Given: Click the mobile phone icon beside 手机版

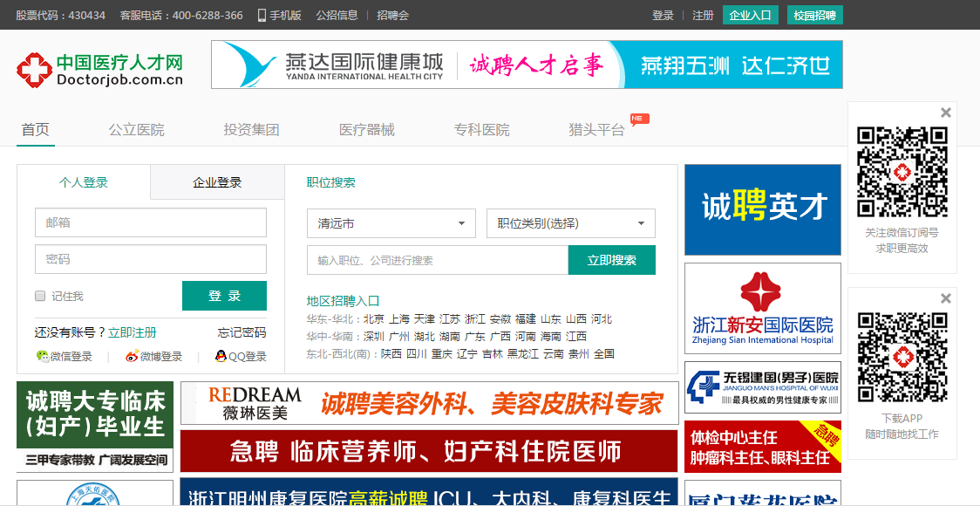Looking at the screenshot, I should click(x=262, y=15).
